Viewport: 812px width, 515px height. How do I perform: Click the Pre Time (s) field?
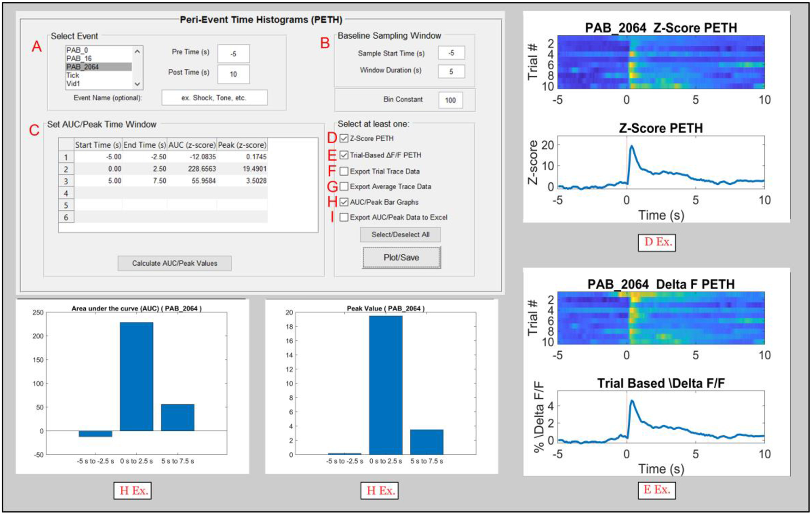coord(233,54)
